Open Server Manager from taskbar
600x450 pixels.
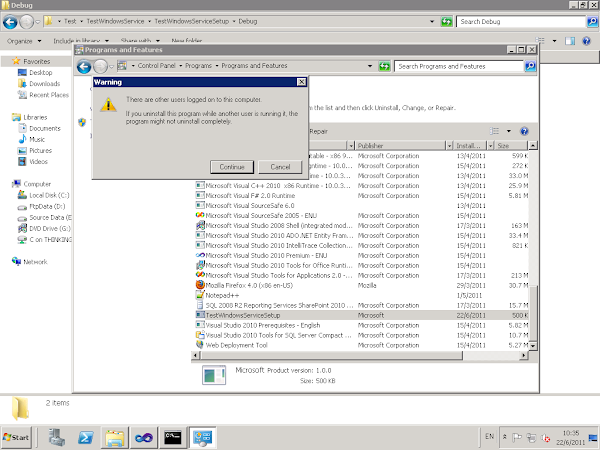[57, 437]
